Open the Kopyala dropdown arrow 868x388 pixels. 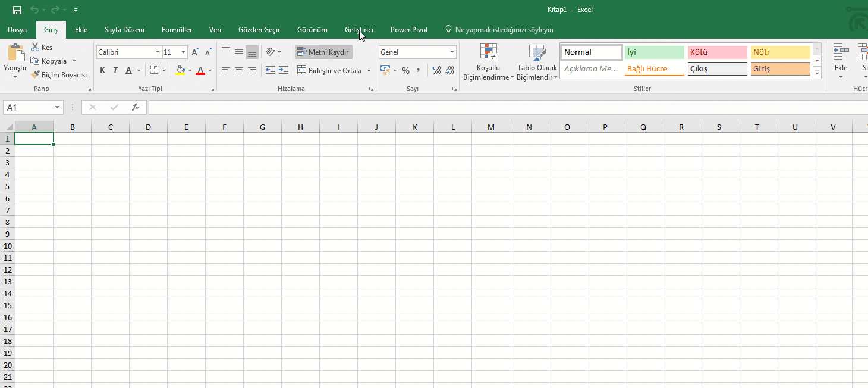74,61
